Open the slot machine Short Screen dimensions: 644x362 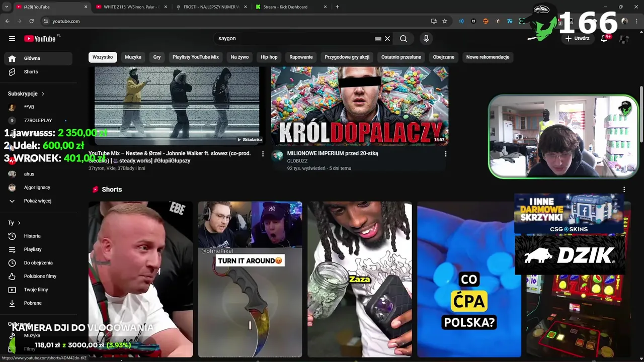point(579,316)
